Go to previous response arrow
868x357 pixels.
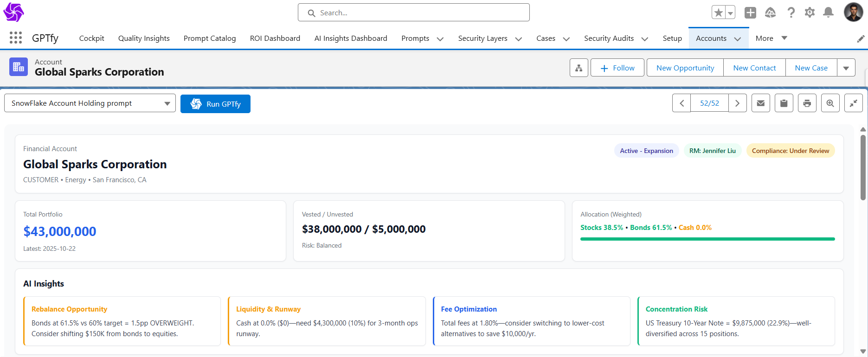pos(682,103)
